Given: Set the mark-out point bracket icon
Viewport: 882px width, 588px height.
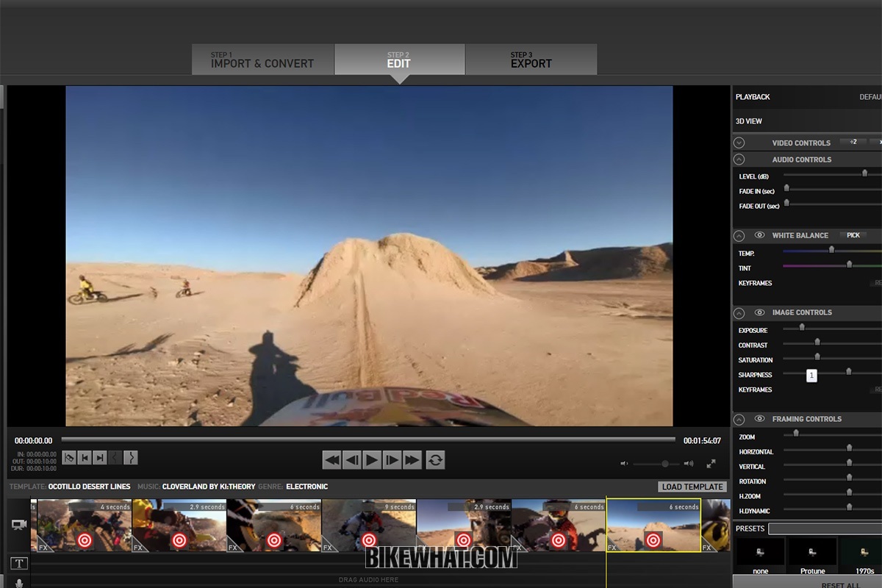Looking at the screenshot, I should coord(131,458).
